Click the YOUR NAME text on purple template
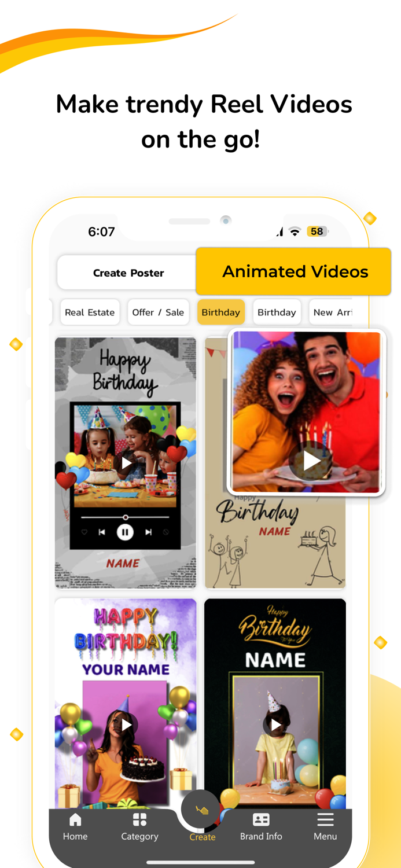401x868 pixels. tap(126, 670)
